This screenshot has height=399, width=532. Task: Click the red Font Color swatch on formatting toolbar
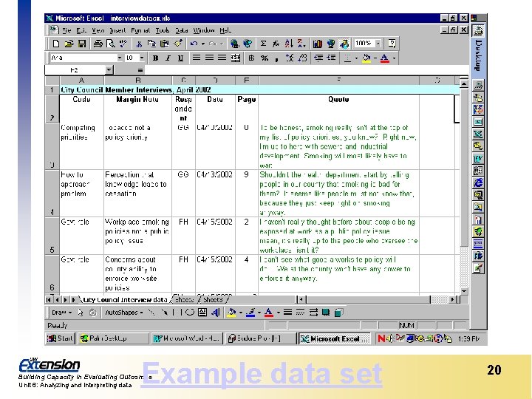tap(384, 58)
